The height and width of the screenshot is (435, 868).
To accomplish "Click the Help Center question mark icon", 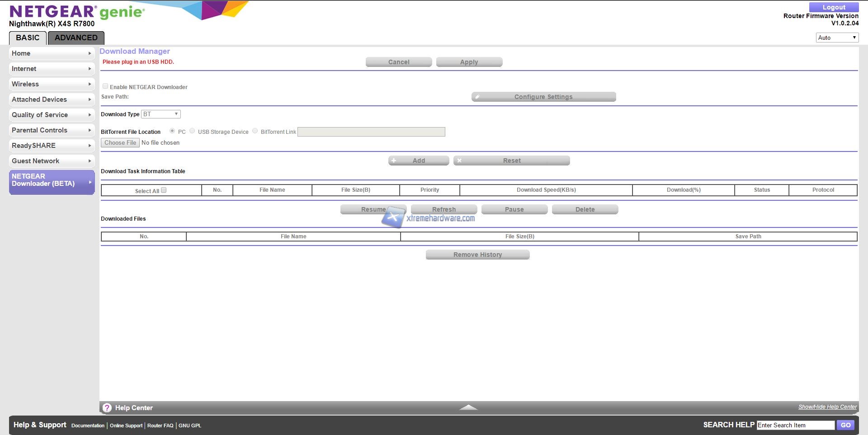I will tap(107, 408).
